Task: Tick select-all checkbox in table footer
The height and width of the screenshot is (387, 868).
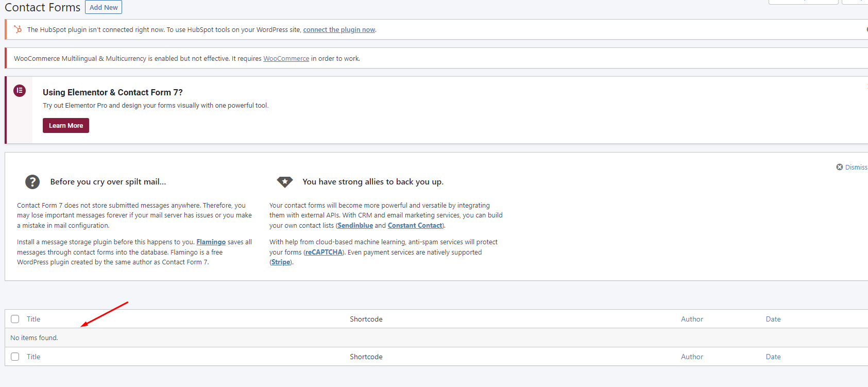Action: click(x=15, y=357)
